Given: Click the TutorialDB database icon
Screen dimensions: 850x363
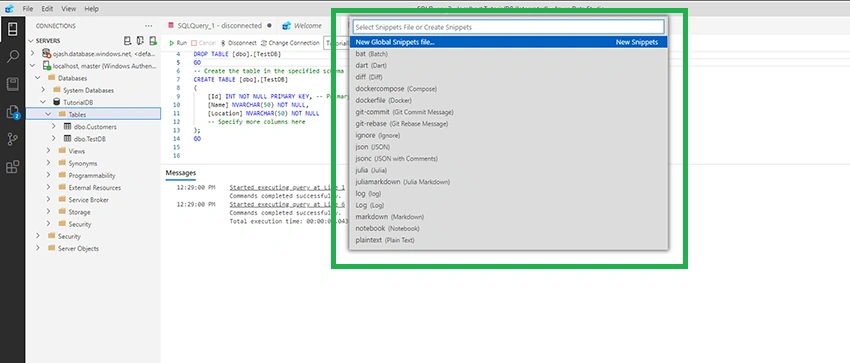Looking at the screenshot, I should coord(57,102).
